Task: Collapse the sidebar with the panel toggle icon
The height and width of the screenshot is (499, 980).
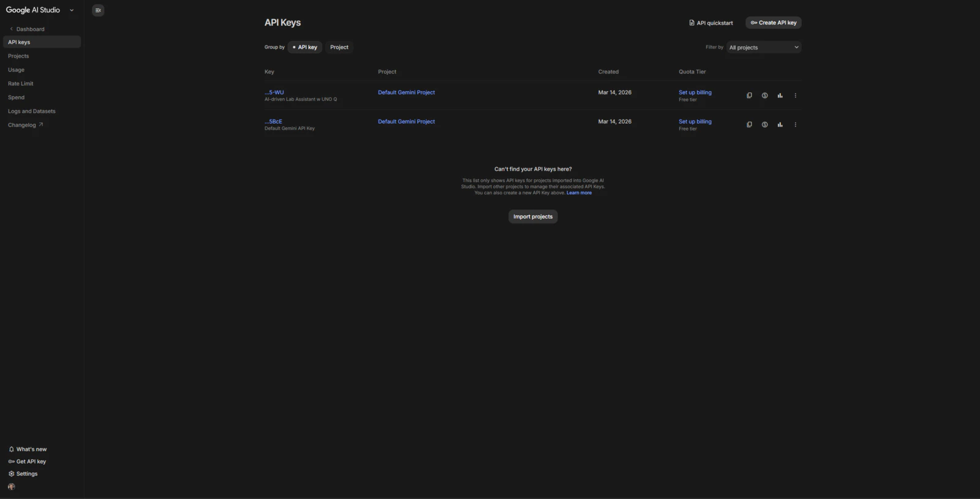Action: [98, 10]
